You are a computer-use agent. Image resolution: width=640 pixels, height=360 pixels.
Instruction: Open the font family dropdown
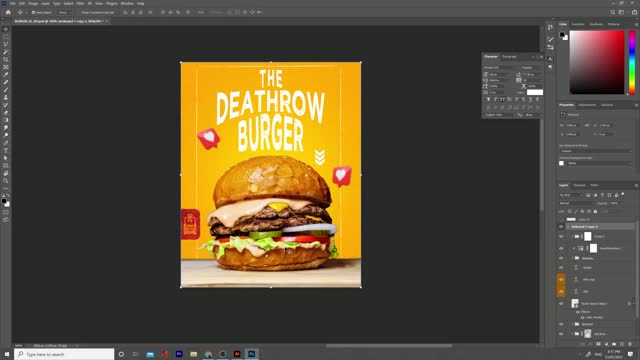click(x=500, y=67)
